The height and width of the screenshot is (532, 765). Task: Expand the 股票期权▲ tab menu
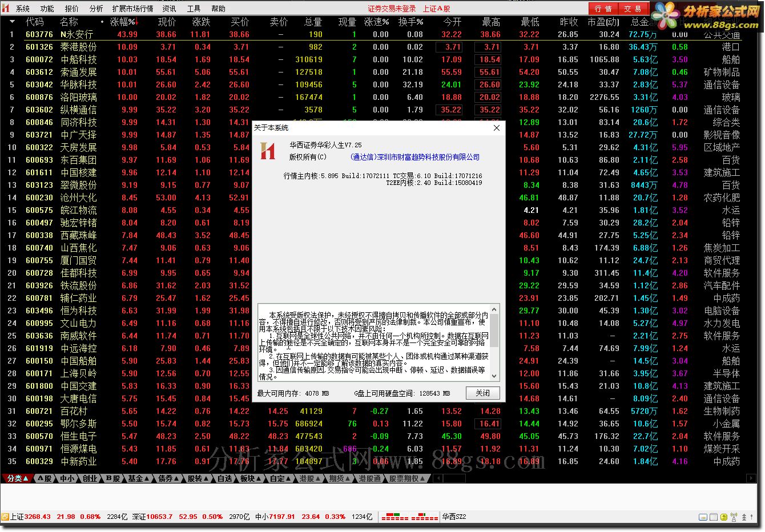coord(407,478)
